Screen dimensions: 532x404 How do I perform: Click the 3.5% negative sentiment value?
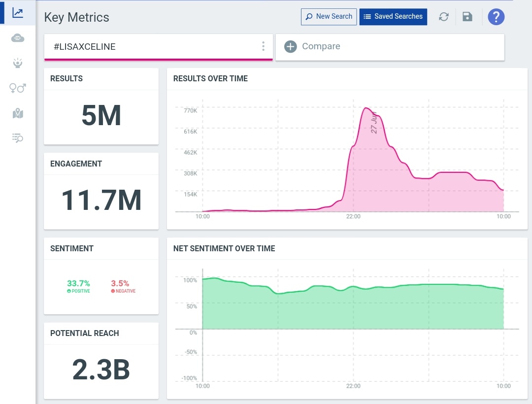coord(120,283)
